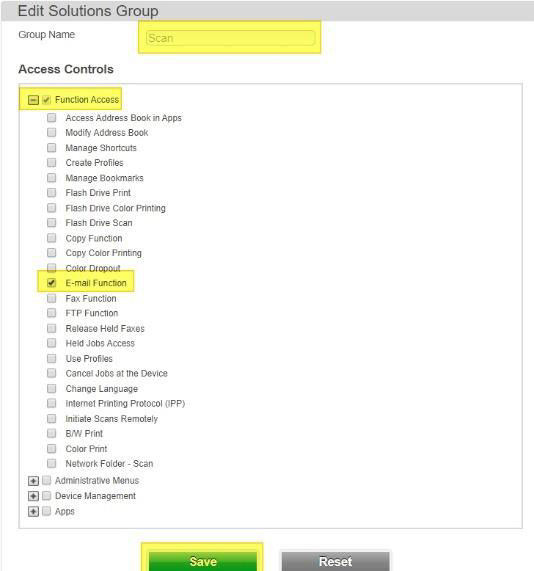Select the Color Print checkbox
Image resolution: width=534 pixels, height=571 pixels.
(52, 449)
